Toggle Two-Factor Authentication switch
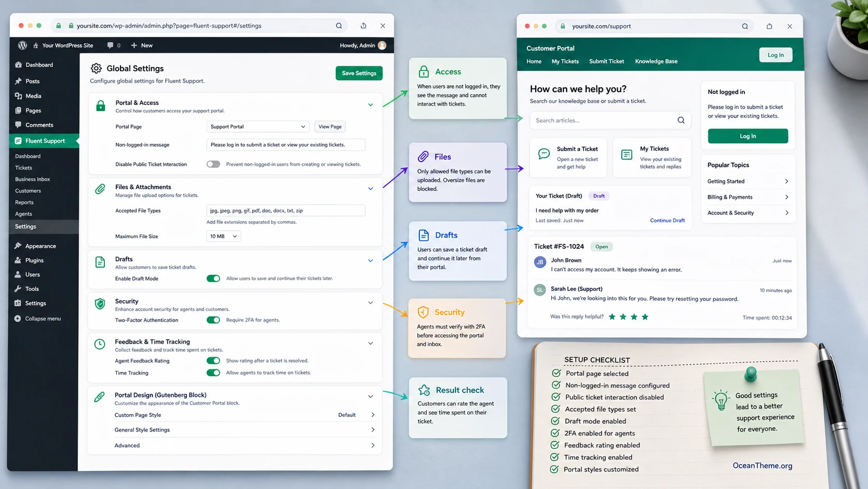 point(213,320)
